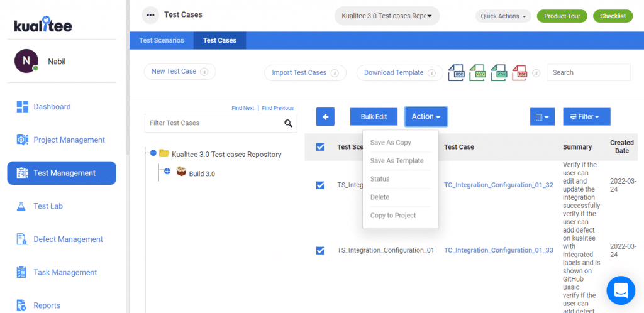Uncheck row TC_Integration_Configuration_01_33 checkbox

pos(320,251)
